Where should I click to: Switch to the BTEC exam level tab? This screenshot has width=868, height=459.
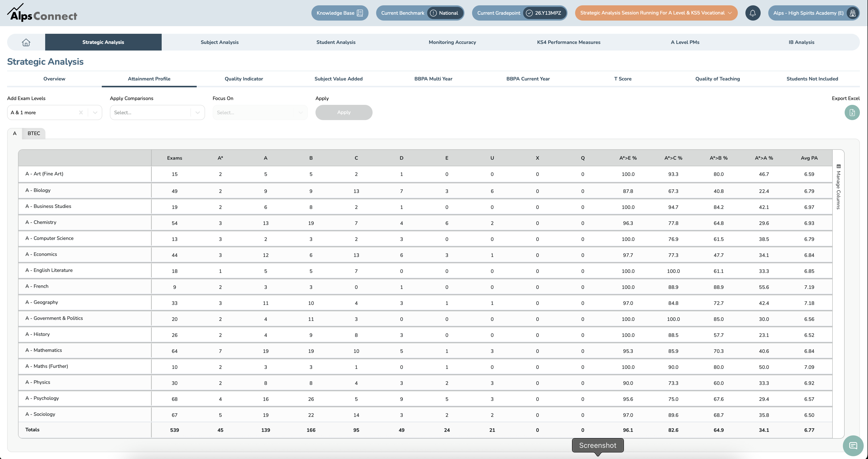point(34,134)
